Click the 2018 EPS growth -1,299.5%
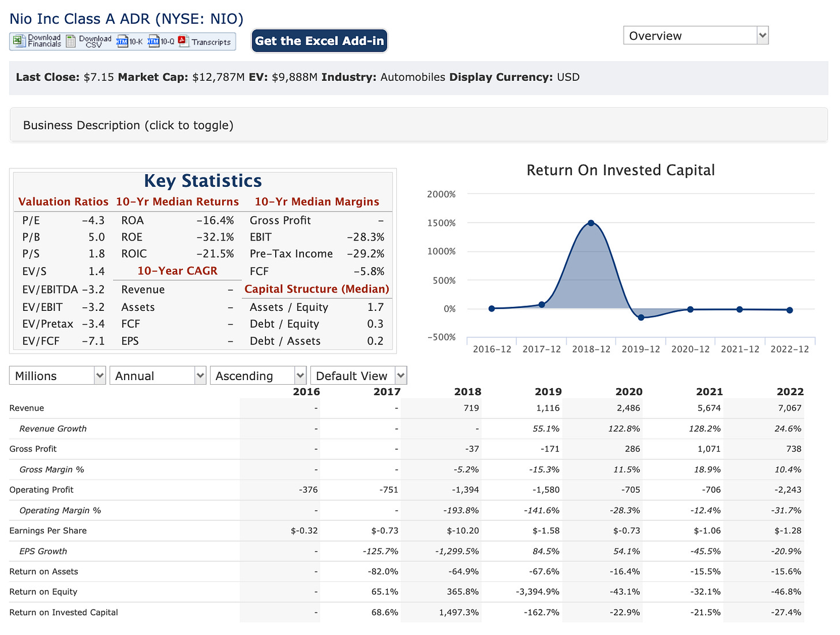The image size is (840, 635). 457,551
